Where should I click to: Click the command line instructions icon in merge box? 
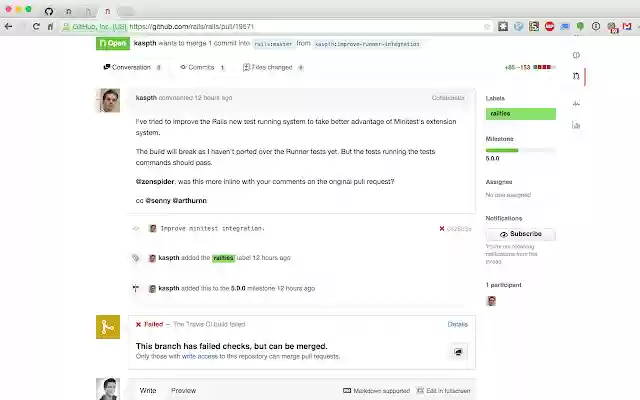point(458,351)
